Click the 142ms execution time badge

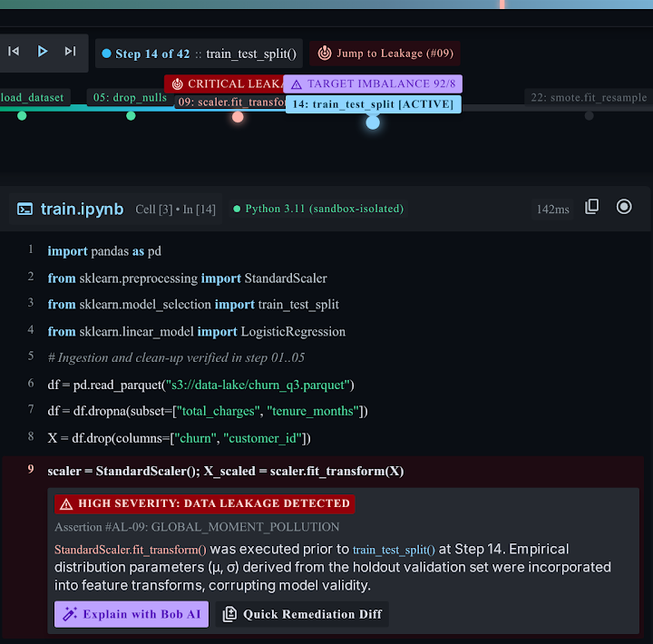click(552, 210)
